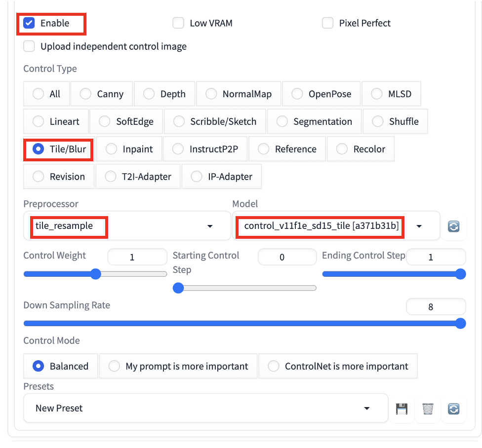Switch to Reference control type
The image size is (482, 448).
point(287,149)
